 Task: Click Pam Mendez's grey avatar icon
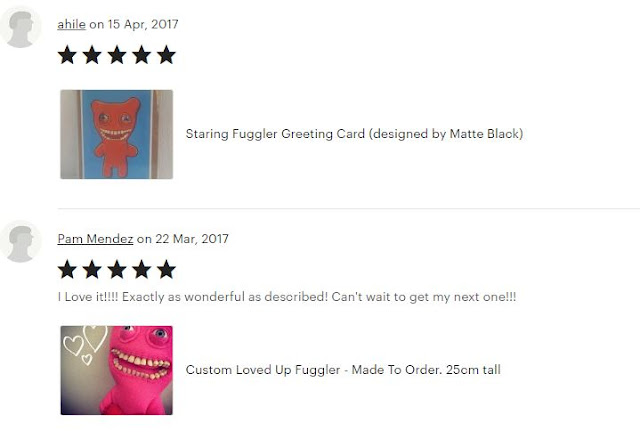[20, 242]
